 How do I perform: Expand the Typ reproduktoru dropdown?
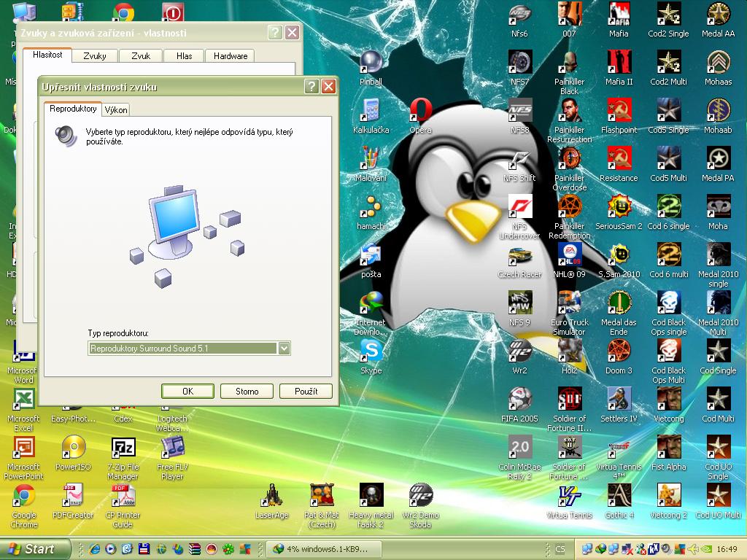(284, 349)
